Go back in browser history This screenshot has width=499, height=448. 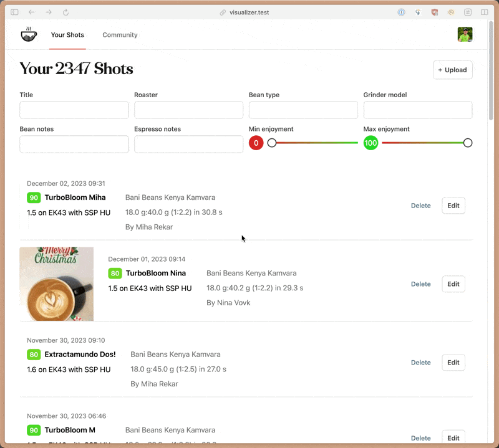point(32,12)
